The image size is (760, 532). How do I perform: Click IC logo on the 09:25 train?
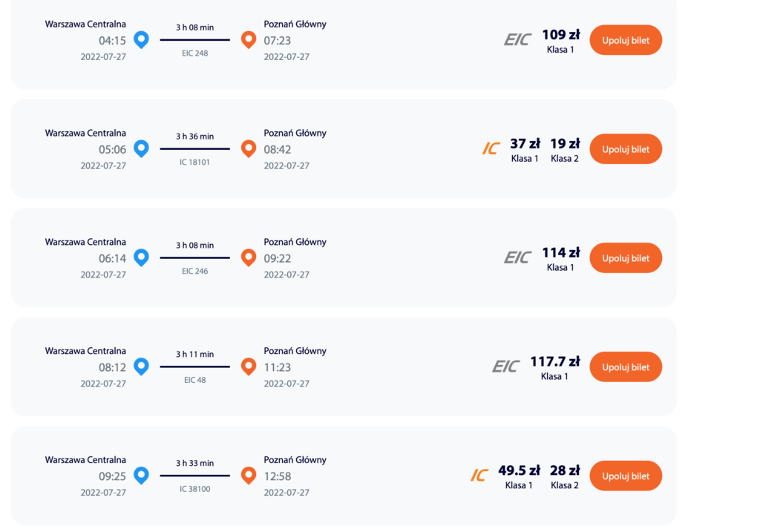click(479, 476)
